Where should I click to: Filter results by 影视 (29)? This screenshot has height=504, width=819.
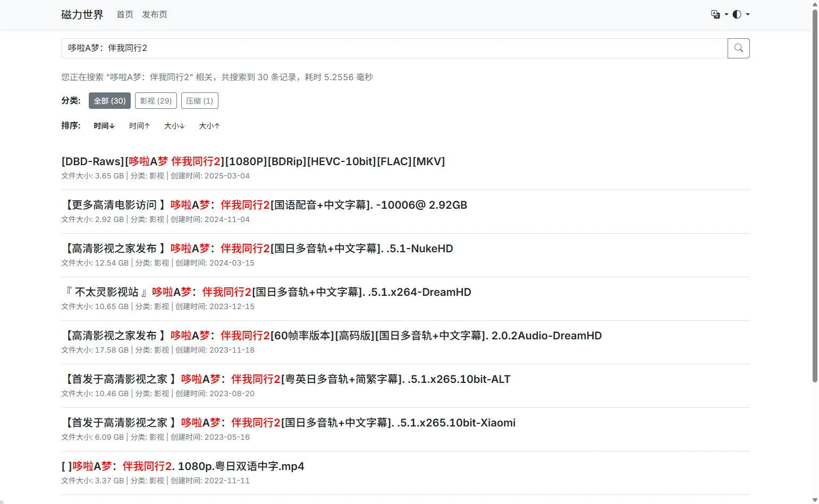(x=156, y=101)
